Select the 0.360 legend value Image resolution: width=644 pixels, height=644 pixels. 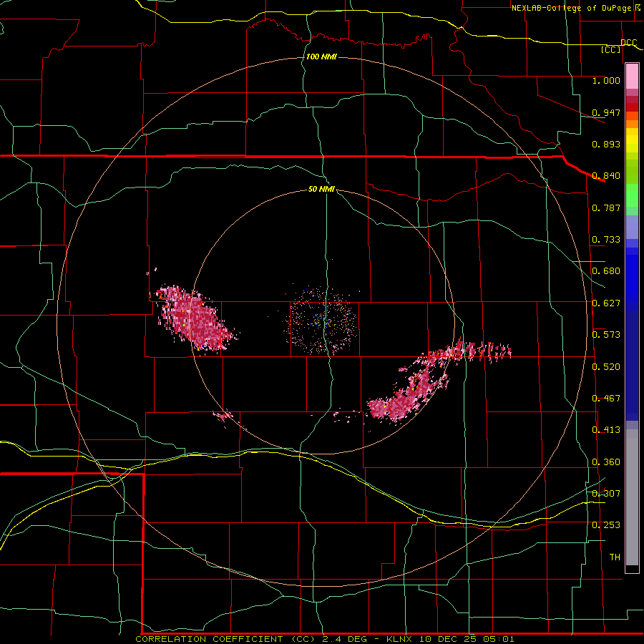606,462
